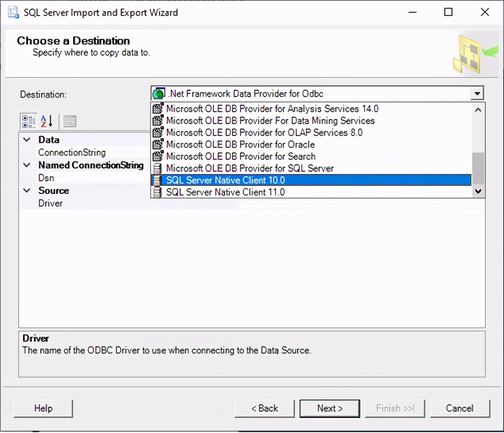Viewport: 504px width, 433px height.
Task: Select the ConnectionString property row
Action: [84, 152]
